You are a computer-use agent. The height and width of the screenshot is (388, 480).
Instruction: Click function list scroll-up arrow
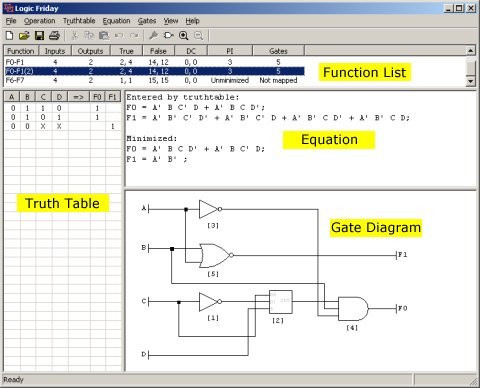[470, 51]
